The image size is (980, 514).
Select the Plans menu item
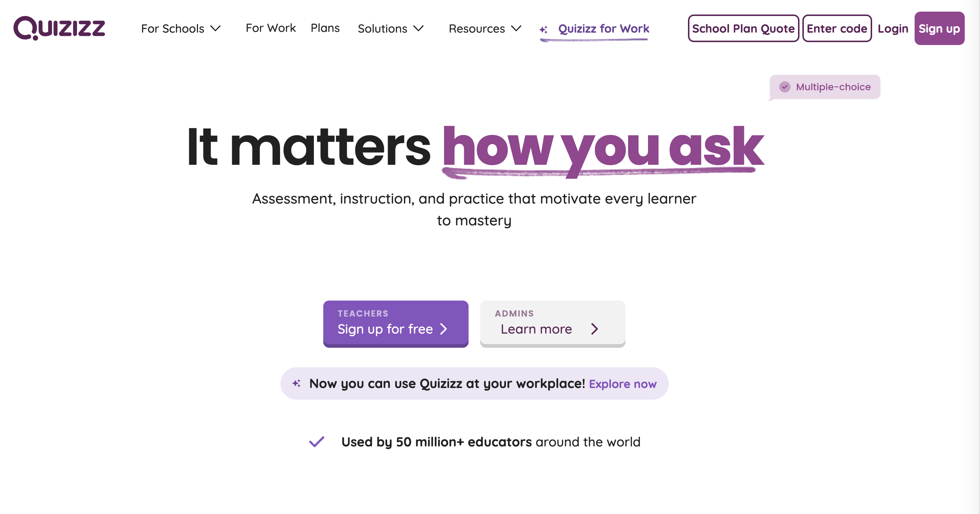(325, 28)
